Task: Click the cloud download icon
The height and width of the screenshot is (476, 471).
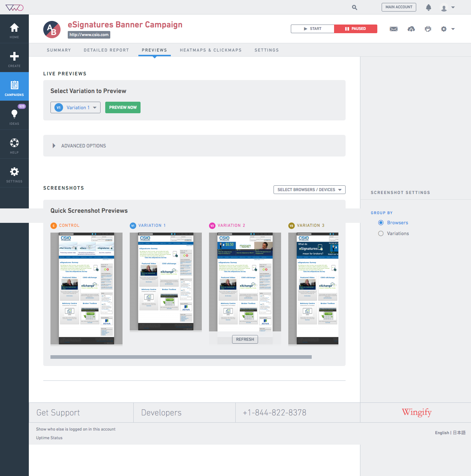Action: pyautogui.click(x=411, y=29)
